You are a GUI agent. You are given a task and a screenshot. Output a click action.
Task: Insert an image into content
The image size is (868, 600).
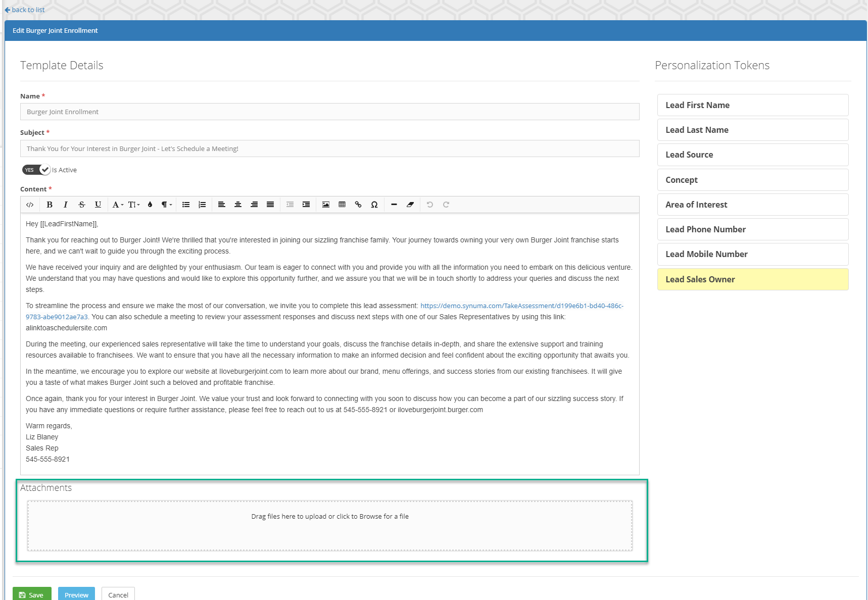326,205
